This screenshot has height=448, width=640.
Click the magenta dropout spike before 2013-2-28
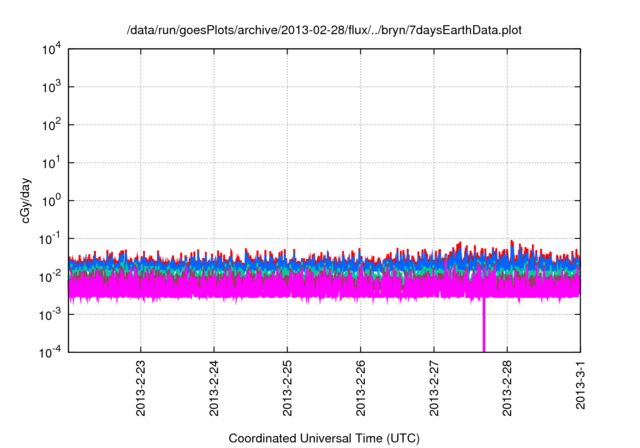(484, 325)
